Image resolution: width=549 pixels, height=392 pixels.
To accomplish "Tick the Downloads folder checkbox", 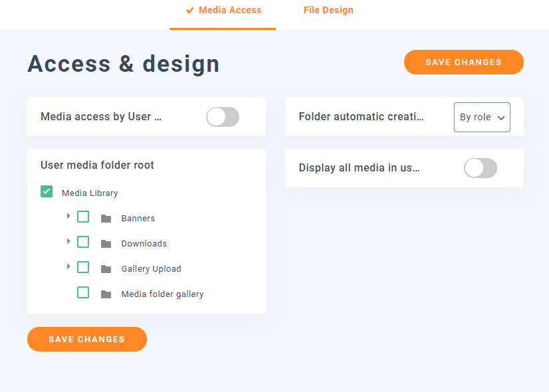I will [83, 242].
